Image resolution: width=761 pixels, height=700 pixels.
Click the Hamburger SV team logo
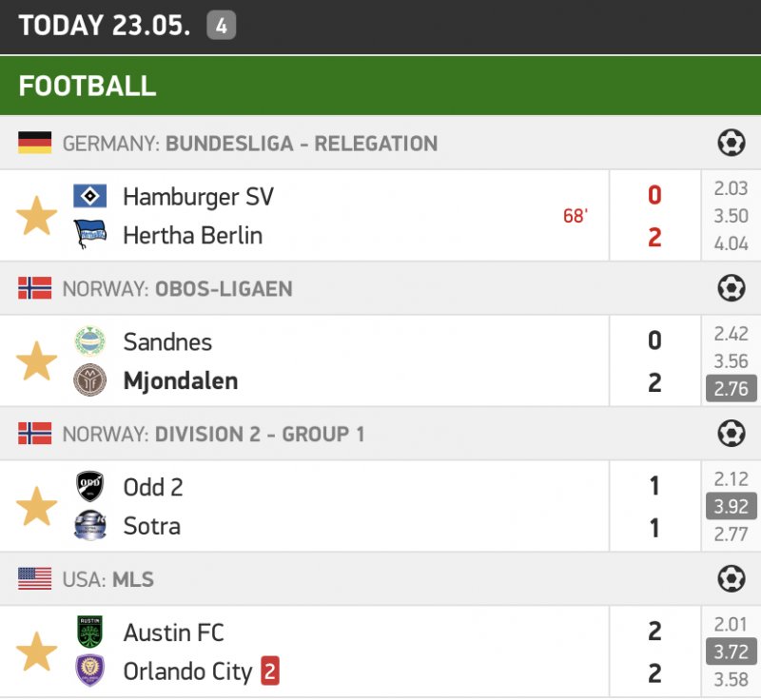90,196
